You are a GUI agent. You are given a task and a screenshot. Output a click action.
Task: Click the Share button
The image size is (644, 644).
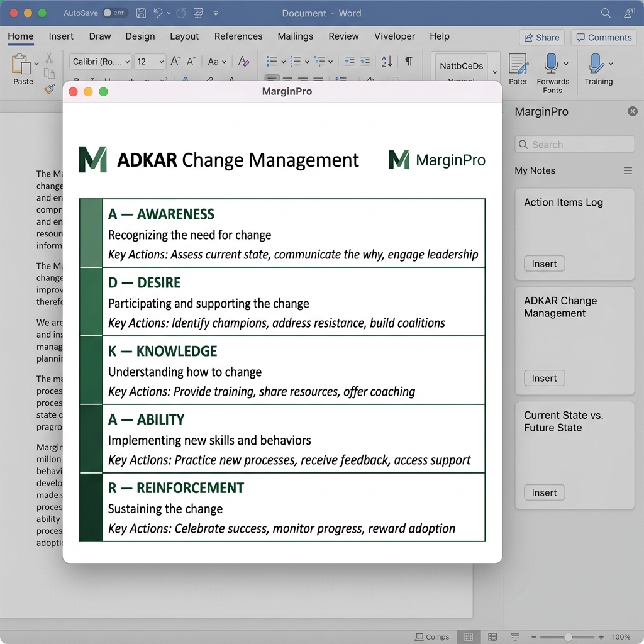click(x=541, y=38)
